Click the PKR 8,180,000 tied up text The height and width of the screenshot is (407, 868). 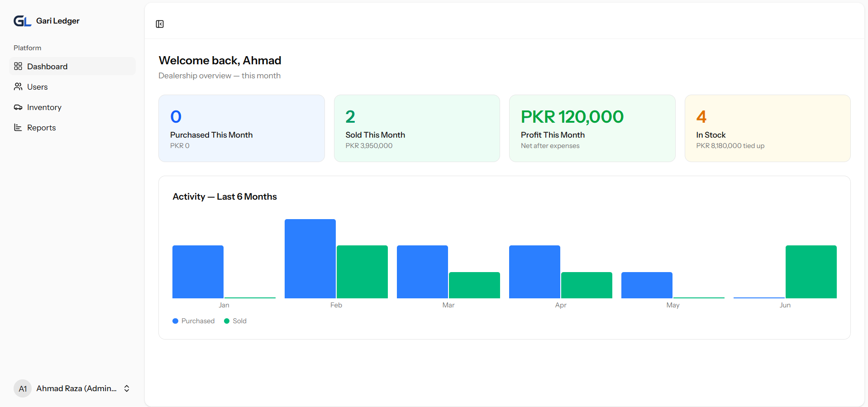[x=730, y=146]
